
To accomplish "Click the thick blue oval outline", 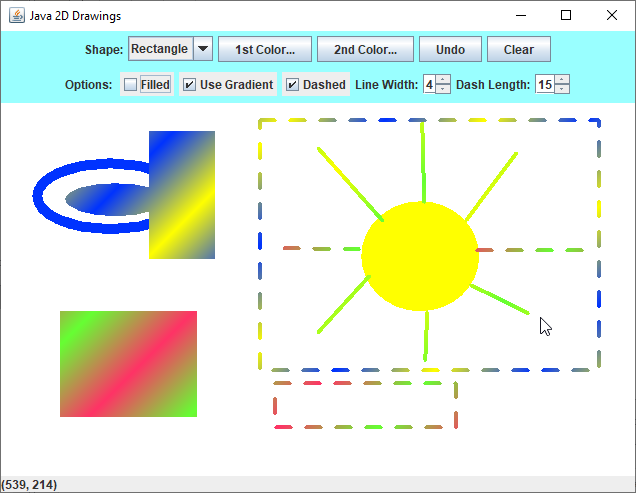I will [37, 196].
